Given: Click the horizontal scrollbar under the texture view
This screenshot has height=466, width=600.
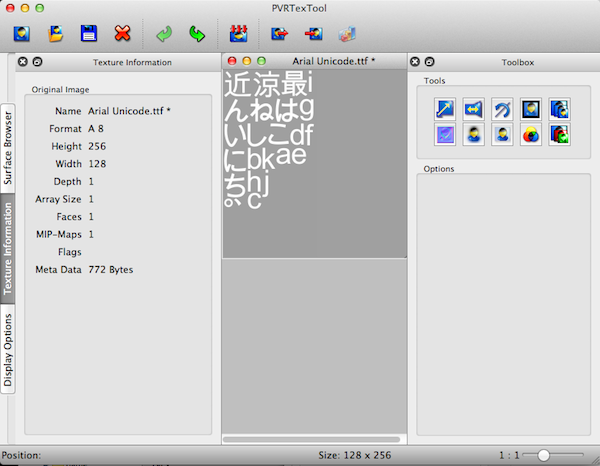Looking at the screenshot, I should (311, 440).
